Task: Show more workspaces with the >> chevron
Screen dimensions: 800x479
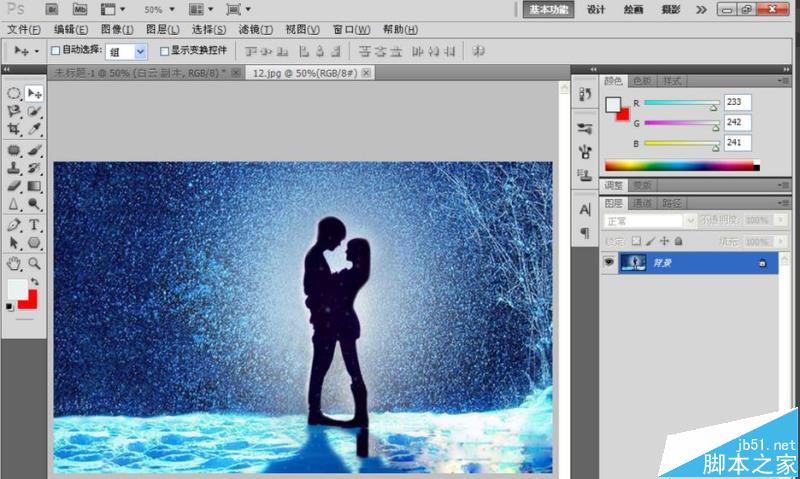Action: (x=702, y=9)
